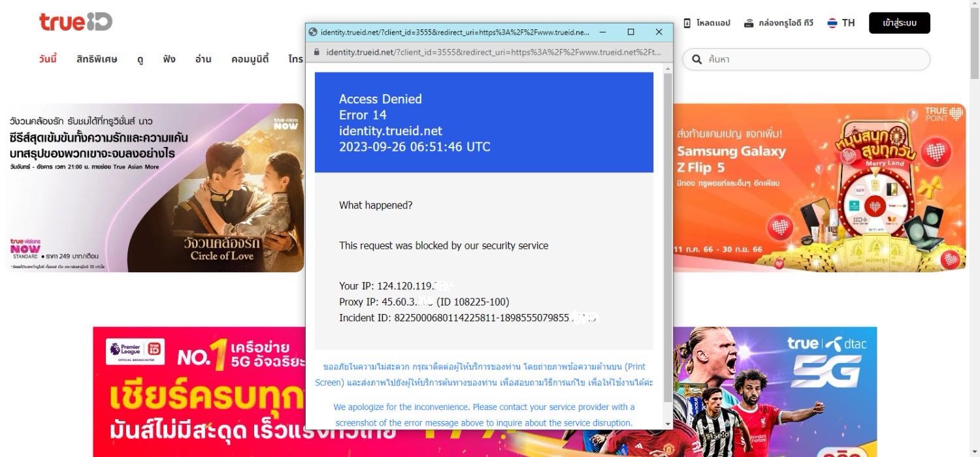The height and width of the screenshot is (457, 980).
Task: Open the คอมมูนิตี้ menu item
Action: pyautogui.click(x=250, y=59)
